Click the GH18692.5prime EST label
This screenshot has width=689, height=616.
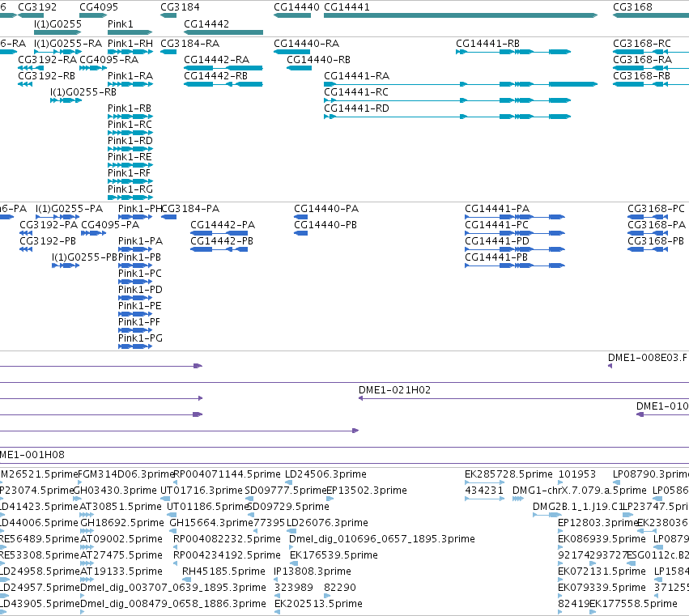122,523
